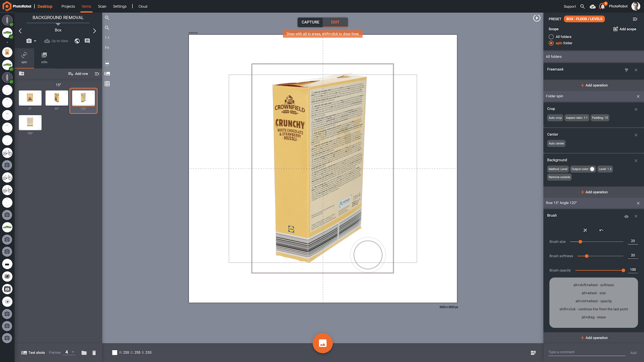Screen dimensions: 644x362
Task: Open the grid overlay icon
Action: pos(107,84)
